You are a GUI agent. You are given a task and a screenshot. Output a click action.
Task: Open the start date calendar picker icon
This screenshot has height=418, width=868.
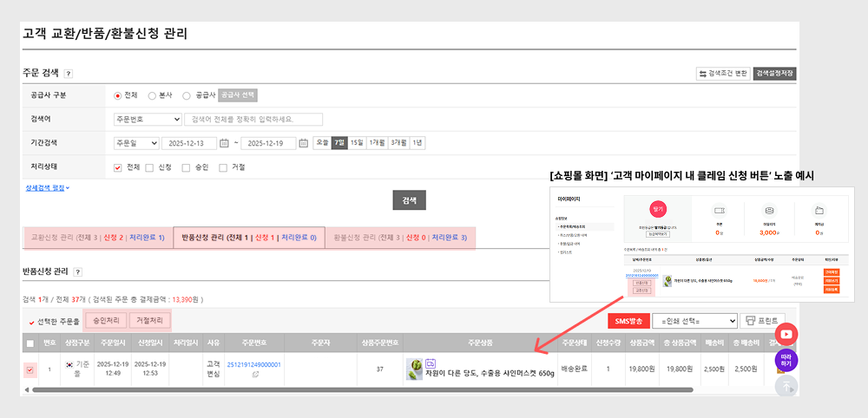point(224,143)
